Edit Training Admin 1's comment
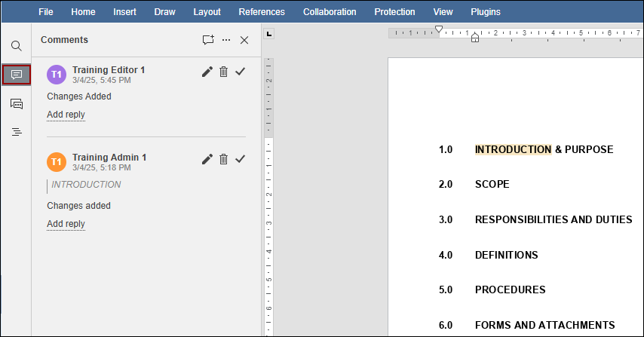The height and width of the screenshot is (337, 644). coord(207,159)
